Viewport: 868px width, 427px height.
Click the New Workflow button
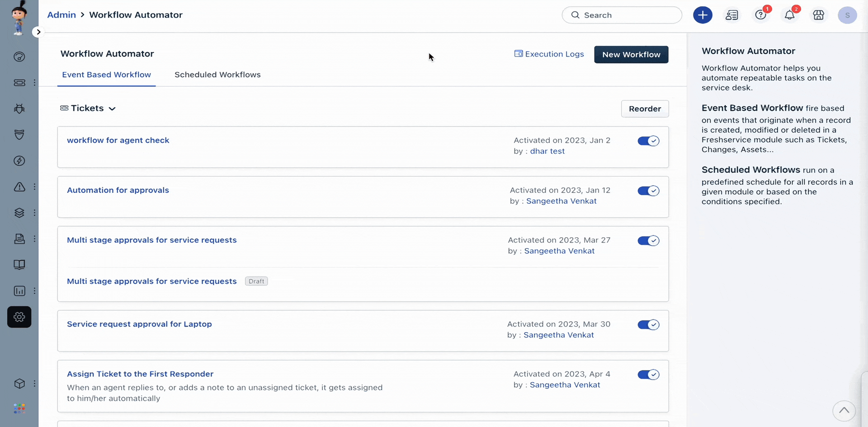click(631, 54)
